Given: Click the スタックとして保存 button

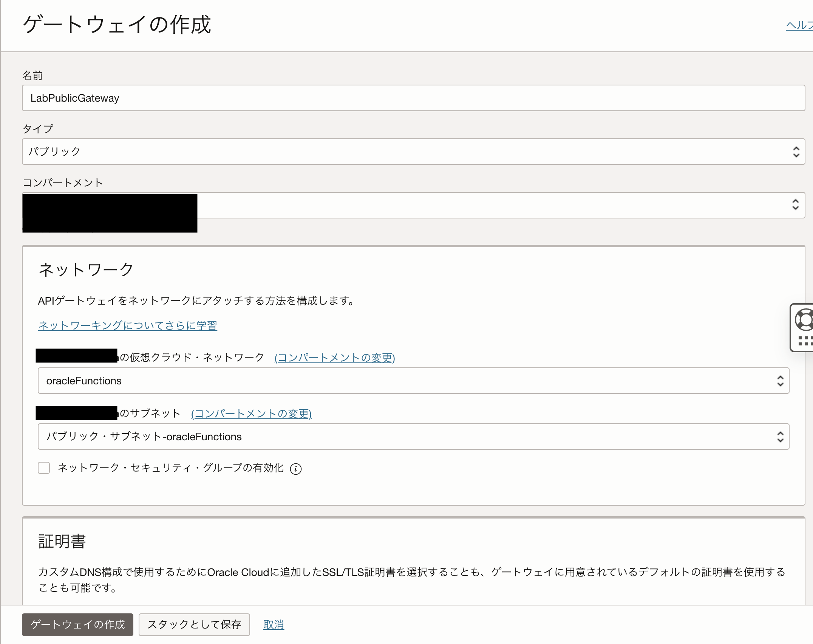Looking at the screenshot, I should tap(194, 625).
